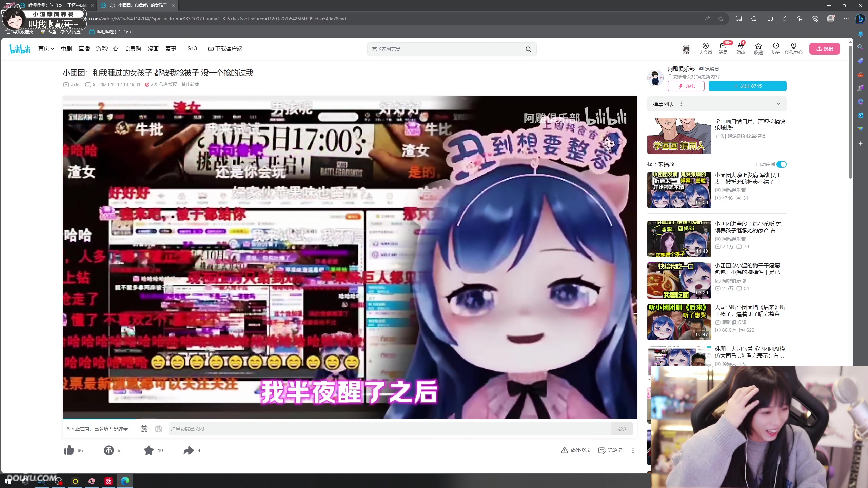The width and height of the screenshot is (868, 488).
Task: Open the 学画画 ad thumbnail
Action: click(679, 136)
